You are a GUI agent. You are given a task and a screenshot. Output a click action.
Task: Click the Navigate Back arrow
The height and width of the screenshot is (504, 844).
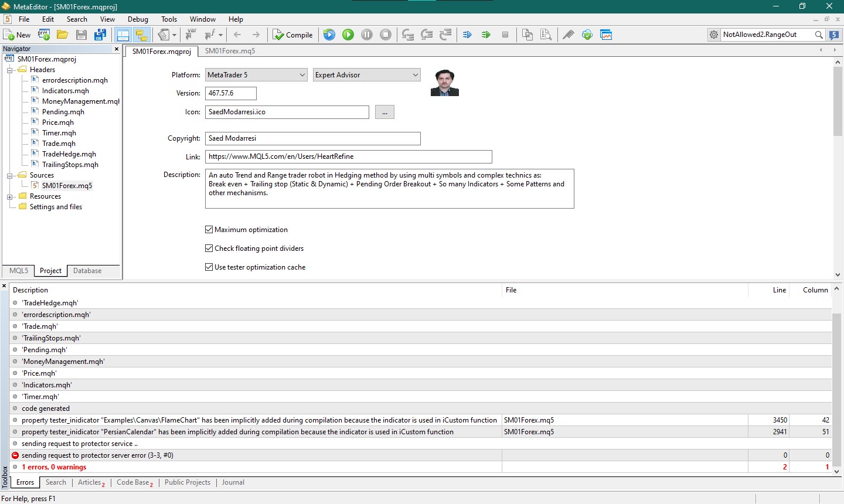(237, 35)
